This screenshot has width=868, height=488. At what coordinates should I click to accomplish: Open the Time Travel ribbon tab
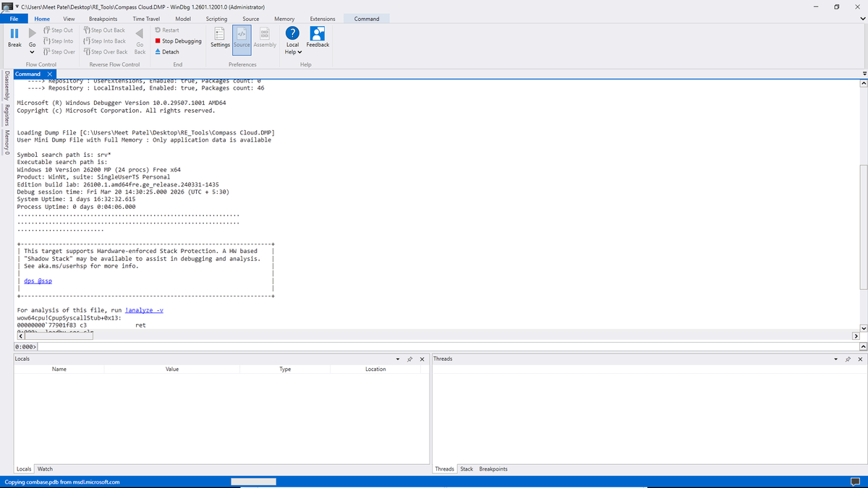pyautogui.click(x=147, y=19)
